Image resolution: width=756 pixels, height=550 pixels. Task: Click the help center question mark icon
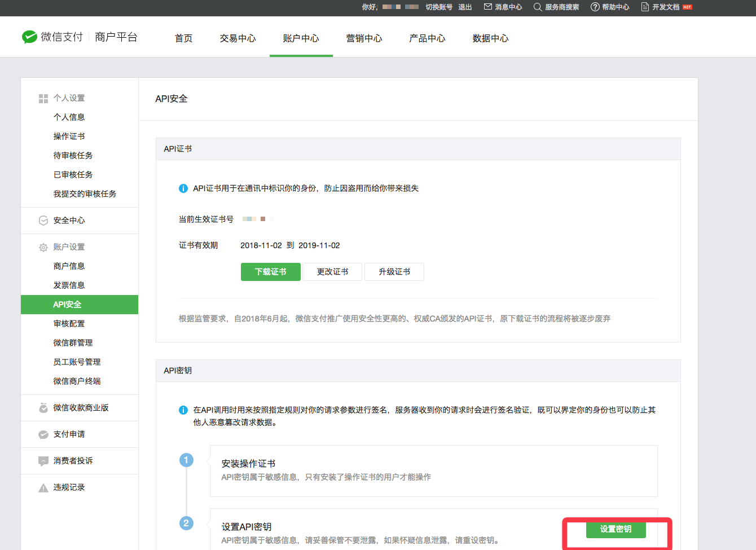[x=595, y=7]
